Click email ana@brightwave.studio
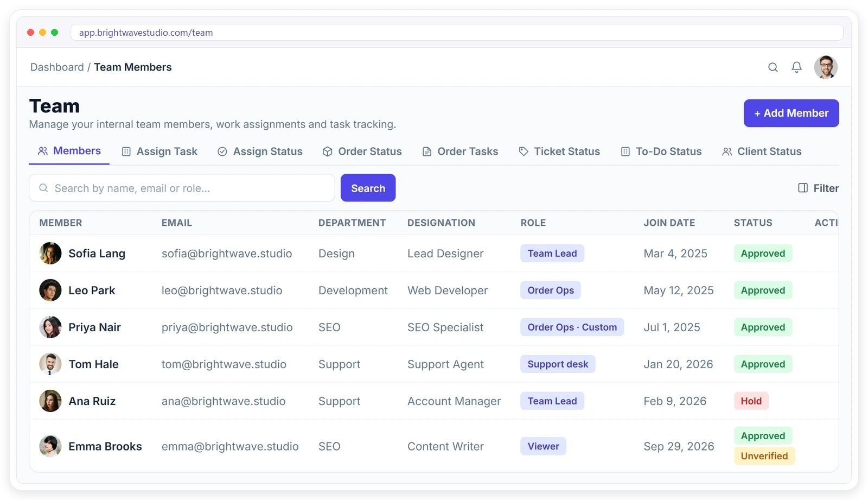 click(224, 401)
